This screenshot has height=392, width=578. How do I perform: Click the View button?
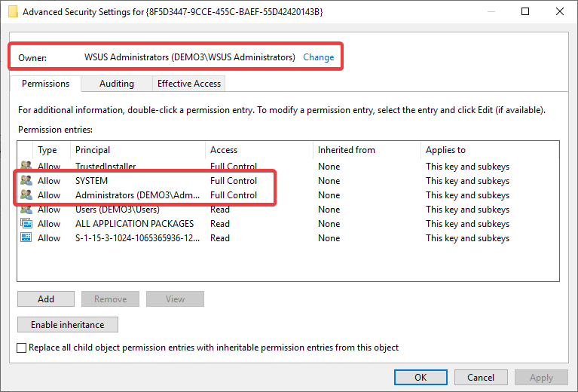pos(175,299)
